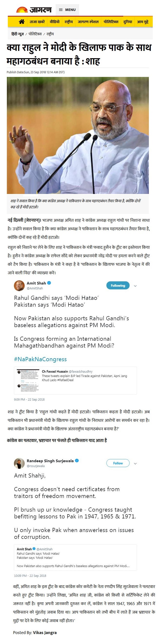Select the वीडियो navigation tab
The width and height of the screenshot is (164, 644).
[54, 22]
